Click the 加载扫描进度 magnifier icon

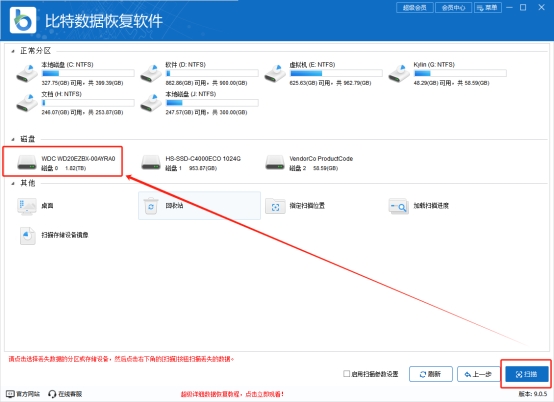tap(399, 206)
